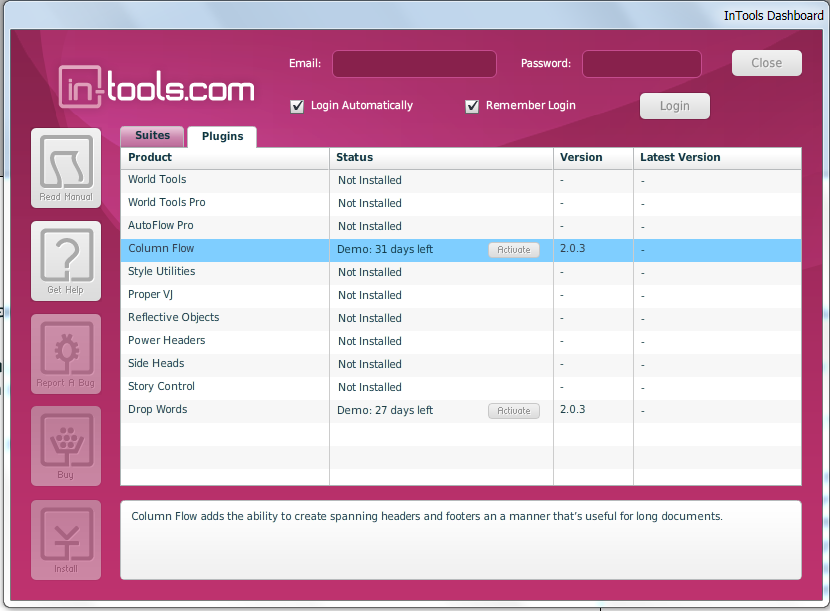Click the in-tools.com logo
Screen dimensions: 830x611
pyautogui.click(x=157, y=87)
